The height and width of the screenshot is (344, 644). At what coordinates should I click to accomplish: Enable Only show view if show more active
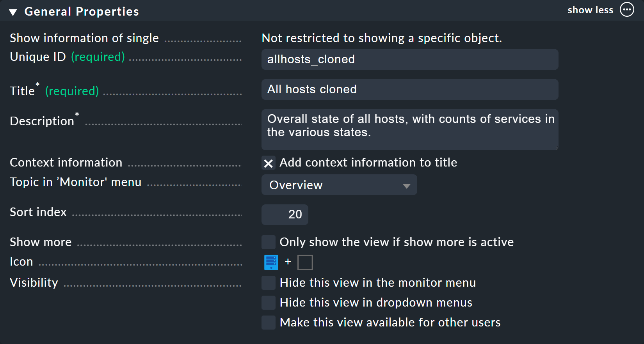tap(269, 242)
